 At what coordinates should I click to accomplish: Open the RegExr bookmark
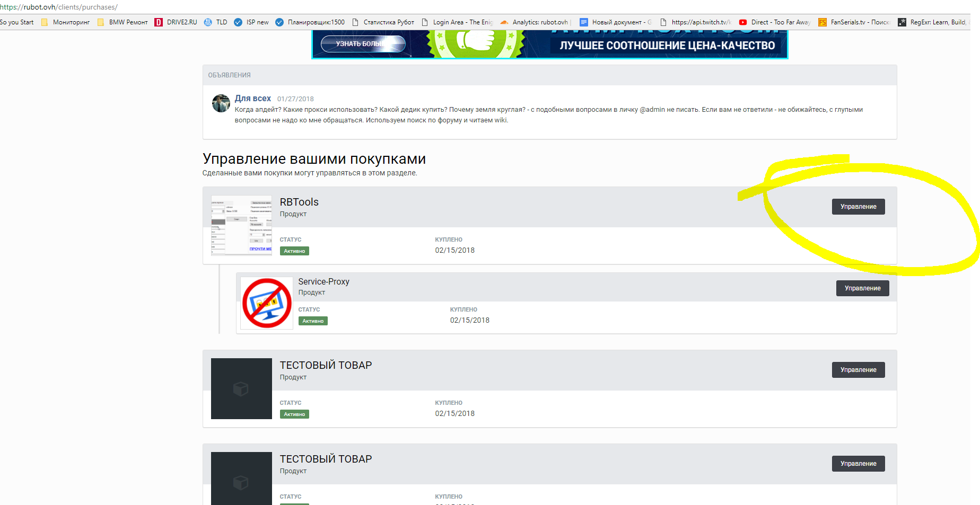coord(932,22)
